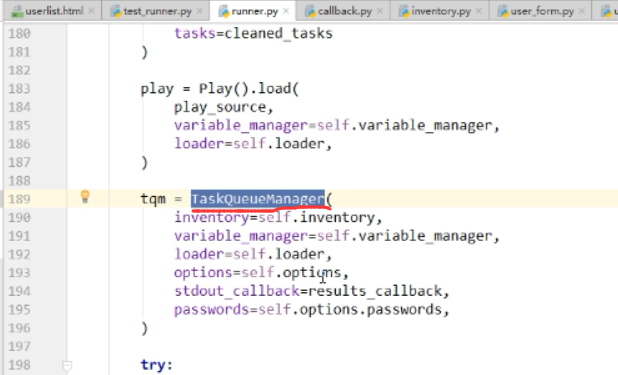Click the Python file icon on callback.py tab
This screenshot has height=375, width=618.
(x=311, y=11)
